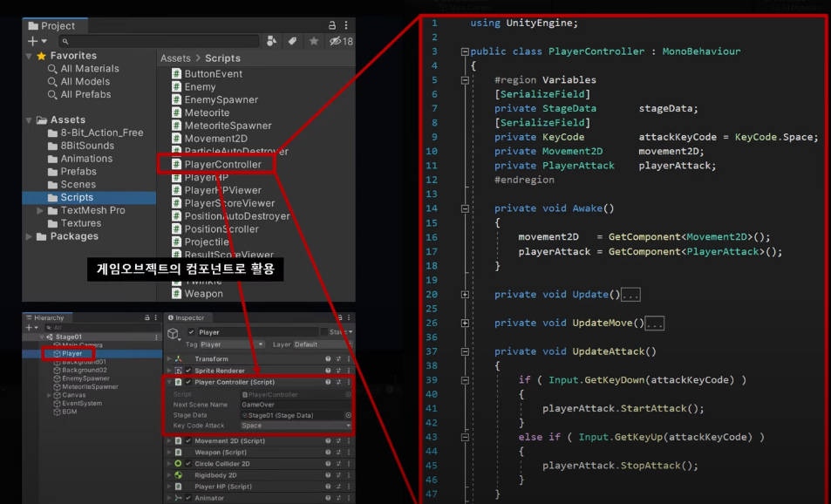Click the ButtonEvent script icon
Image resolution: width=831 pixels, height=504 pixels.
[176, 73]
